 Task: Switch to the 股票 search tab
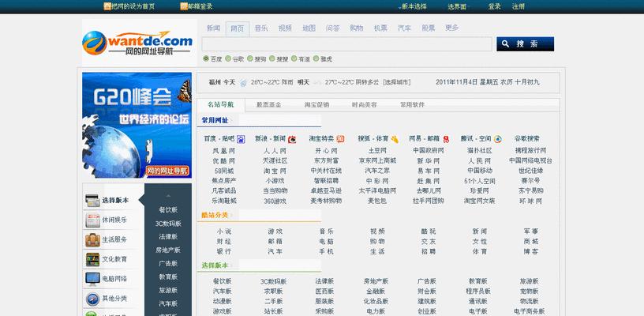click(428, 28)
